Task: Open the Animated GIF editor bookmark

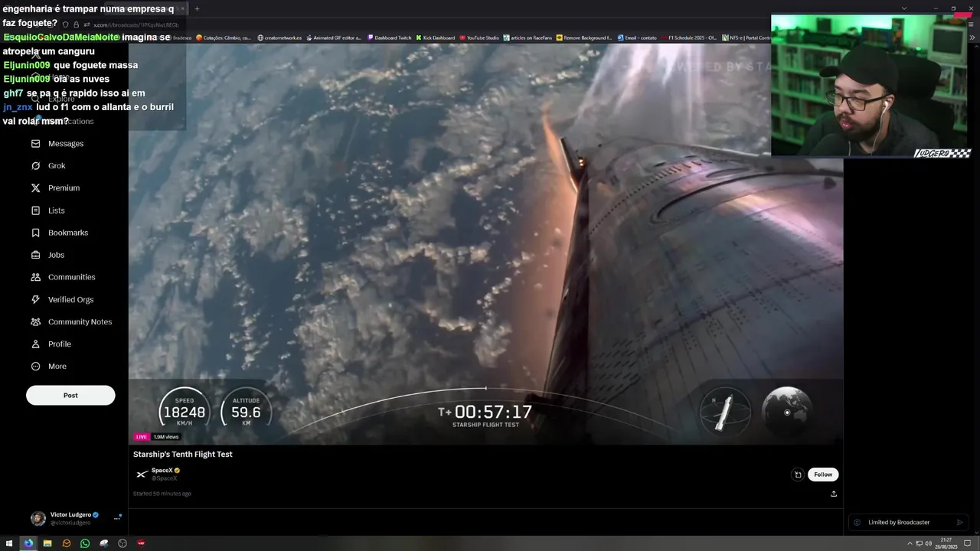Action: [333, 37]
